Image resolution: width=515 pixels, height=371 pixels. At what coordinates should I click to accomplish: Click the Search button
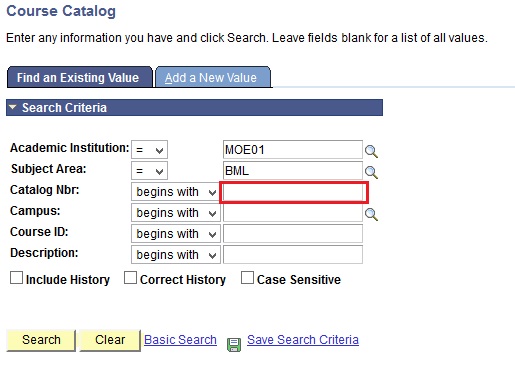[41, 340]
